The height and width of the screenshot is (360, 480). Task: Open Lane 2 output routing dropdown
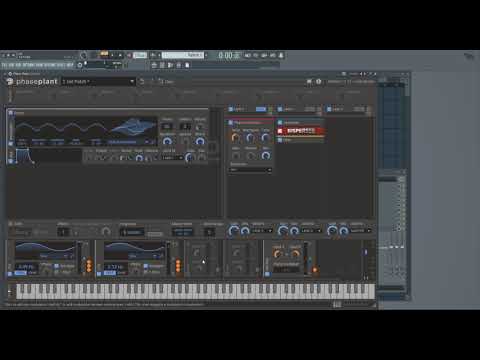coord(311,231)
